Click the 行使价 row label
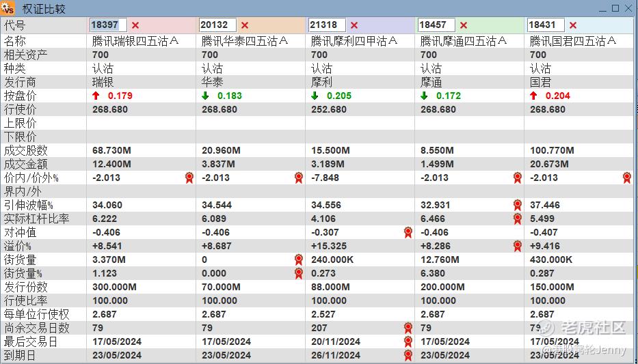The image size is (638, 364). tap(20, 110)
